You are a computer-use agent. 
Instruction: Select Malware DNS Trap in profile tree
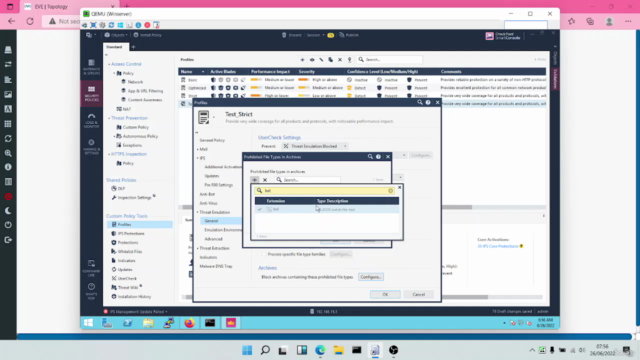pos(216,266)
